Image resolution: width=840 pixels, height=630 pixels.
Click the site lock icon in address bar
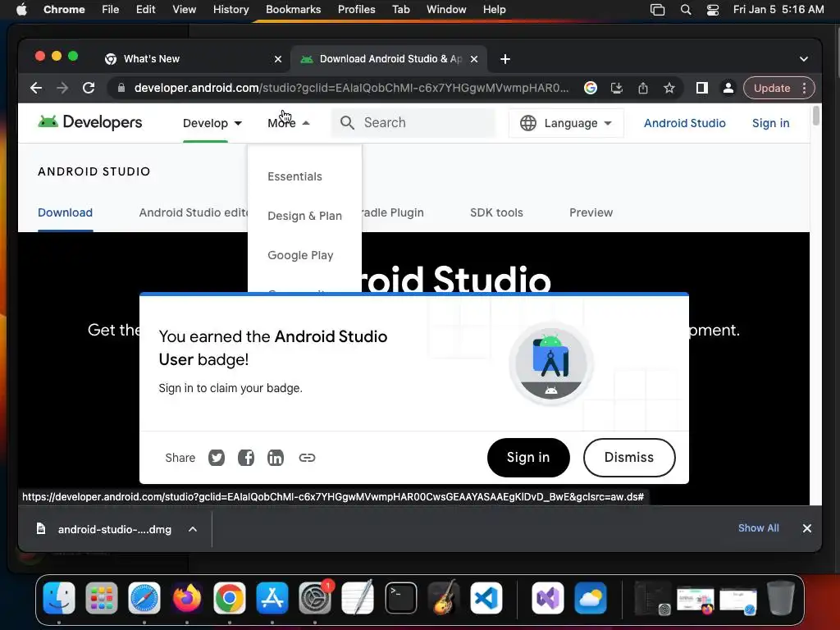point(121,88)
